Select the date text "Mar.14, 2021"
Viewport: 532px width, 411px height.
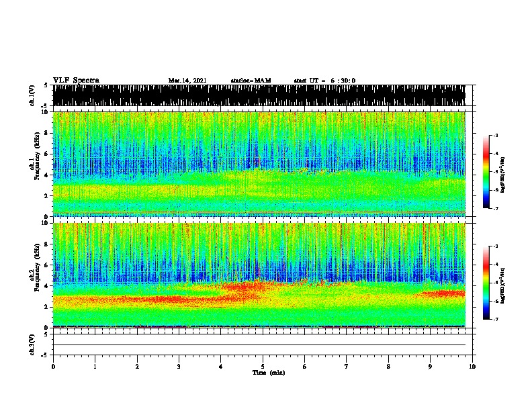tap(187, 81)
